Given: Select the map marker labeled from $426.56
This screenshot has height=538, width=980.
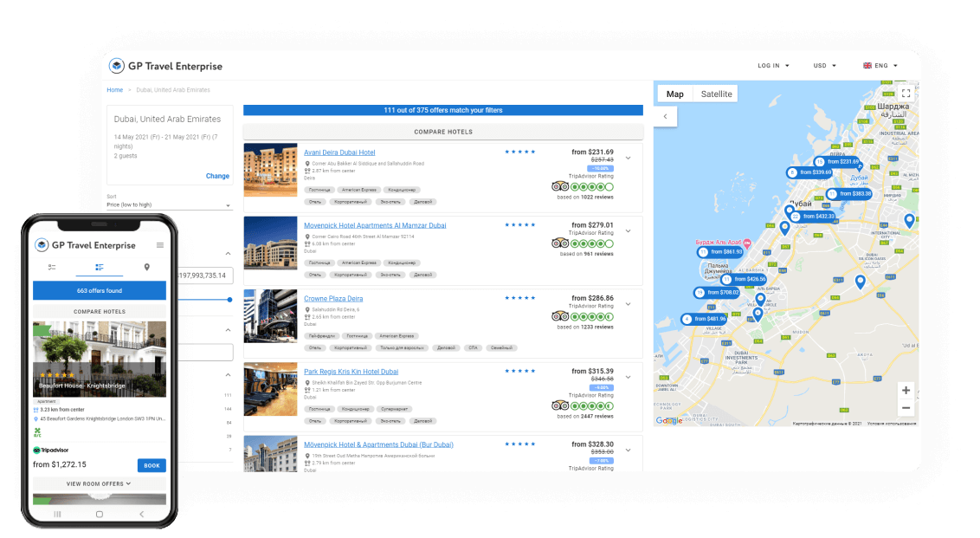Looking at the screenshot, I should click(x=744, y=280).
